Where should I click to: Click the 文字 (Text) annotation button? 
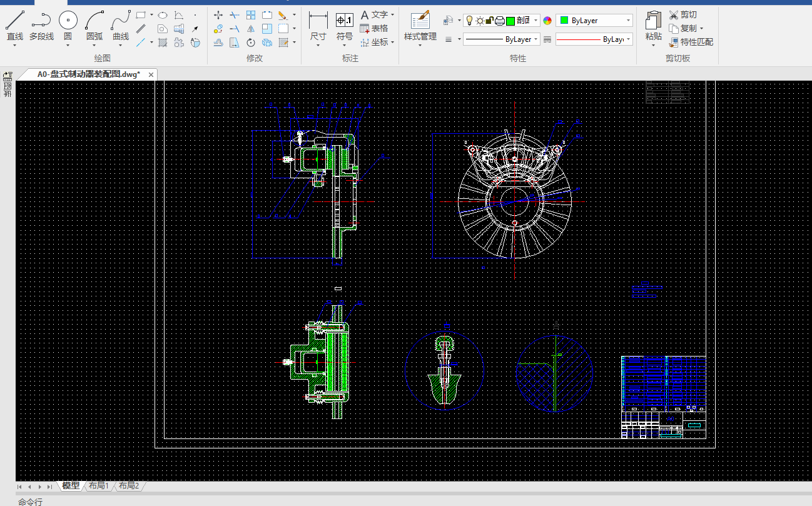[x=374, y=14]
